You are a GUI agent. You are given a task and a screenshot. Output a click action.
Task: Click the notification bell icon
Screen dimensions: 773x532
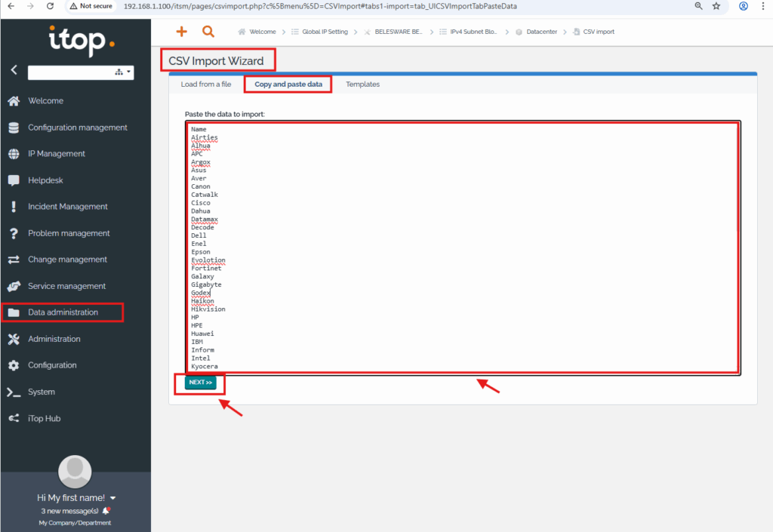[106, 511]
